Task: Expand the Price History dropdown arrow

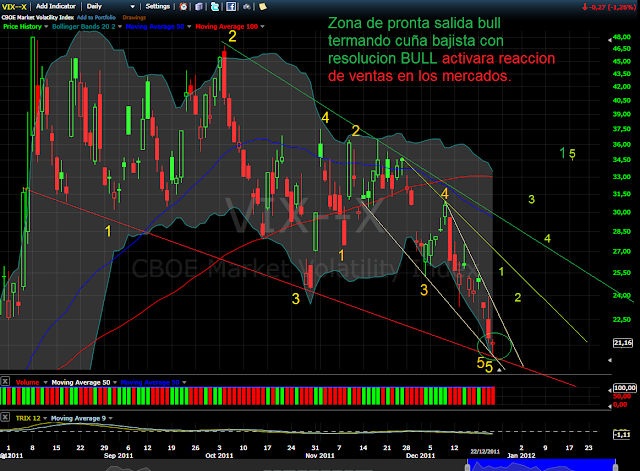Action: [x=46, y=27]
